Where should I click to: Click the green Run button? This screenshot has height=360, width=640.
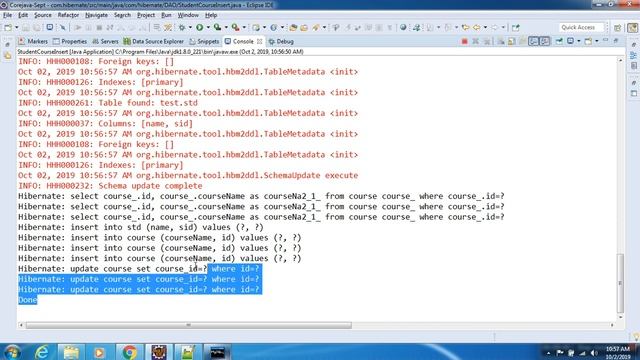coord(200,27)
